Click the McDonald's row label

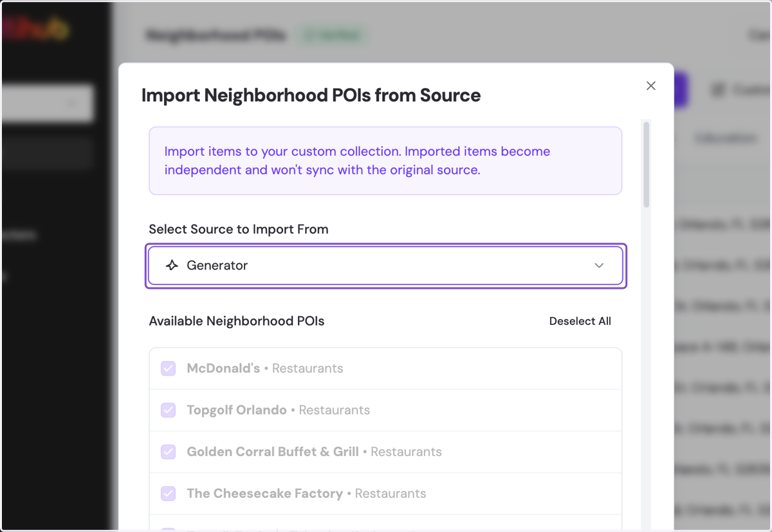pos(223,369)
